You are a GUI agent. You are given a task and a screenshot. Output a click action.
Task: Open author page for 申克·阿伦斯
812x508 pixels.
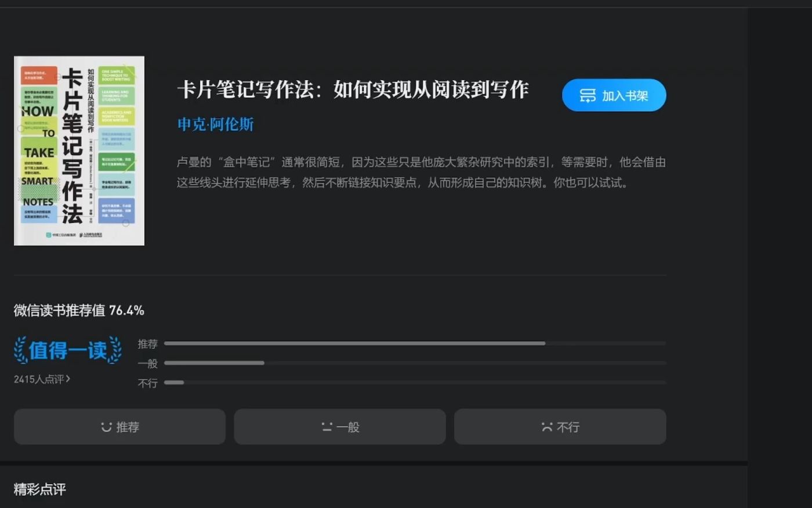(x=215, y=124)
